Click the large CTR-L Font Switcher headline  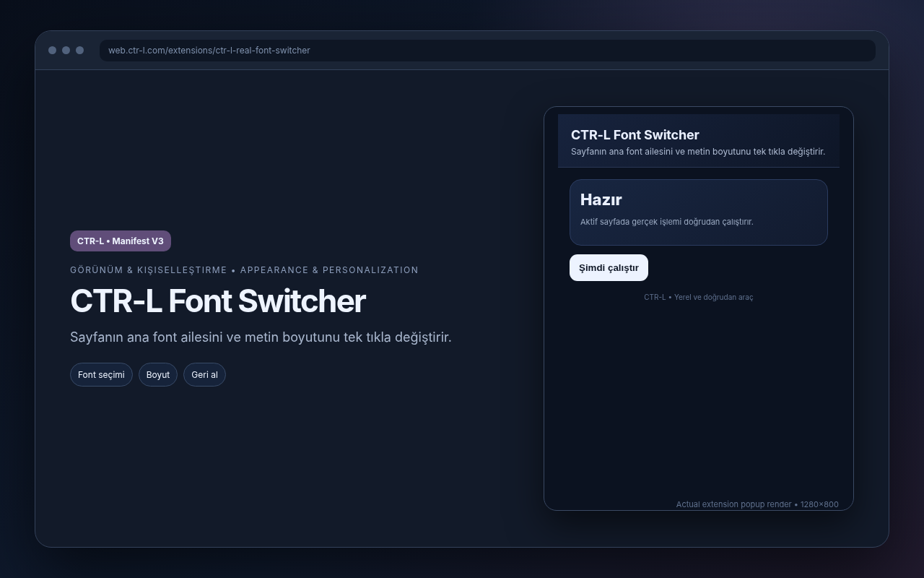[x=218, y=301]
